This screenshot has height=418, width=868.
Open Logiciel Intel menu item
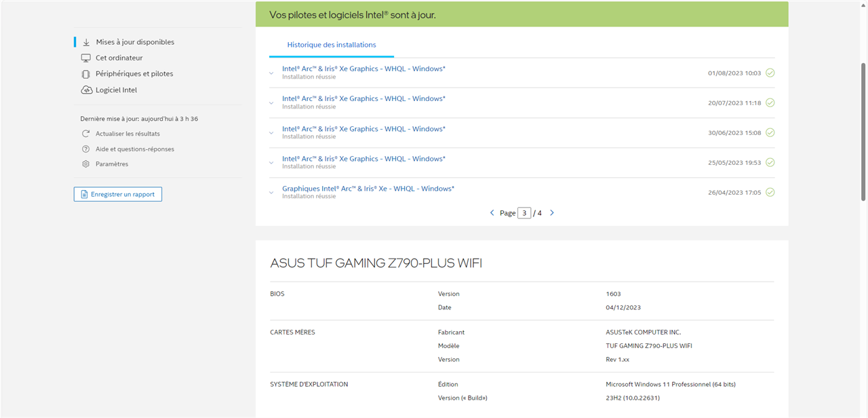116,90
